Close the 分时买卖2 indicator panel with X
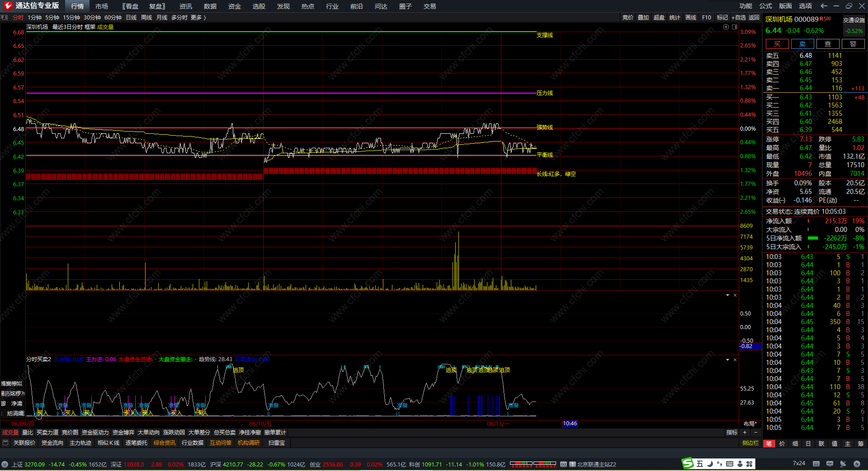 coord(735,360)
